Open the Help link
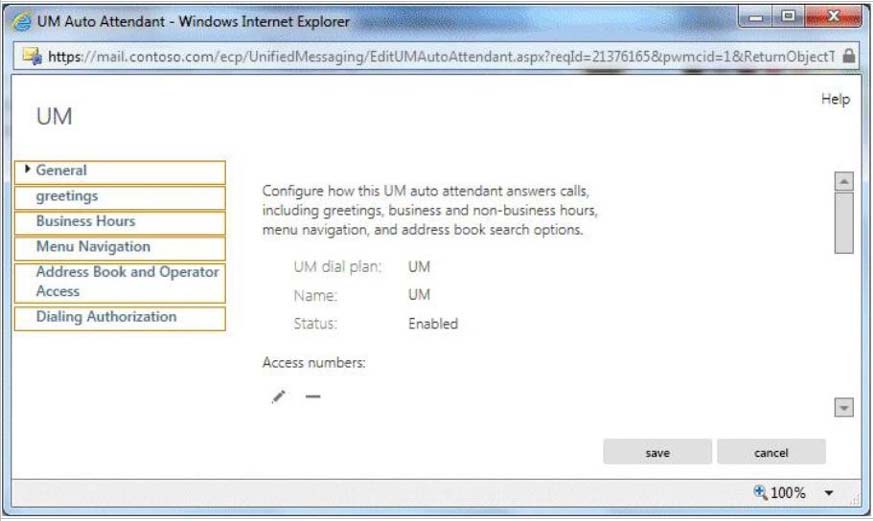Screen dimensions: 873x521 coord(835,99)
